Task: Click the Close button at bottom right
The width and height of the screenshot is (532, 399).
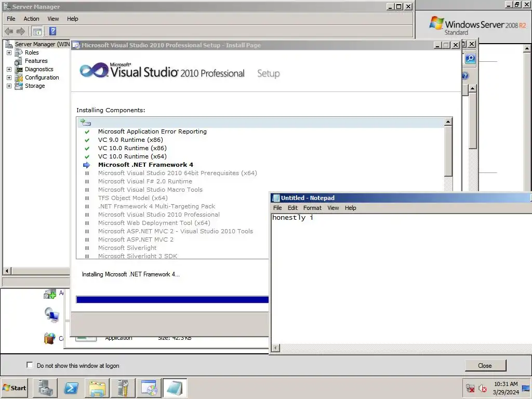Action: (x=485, y=365)
